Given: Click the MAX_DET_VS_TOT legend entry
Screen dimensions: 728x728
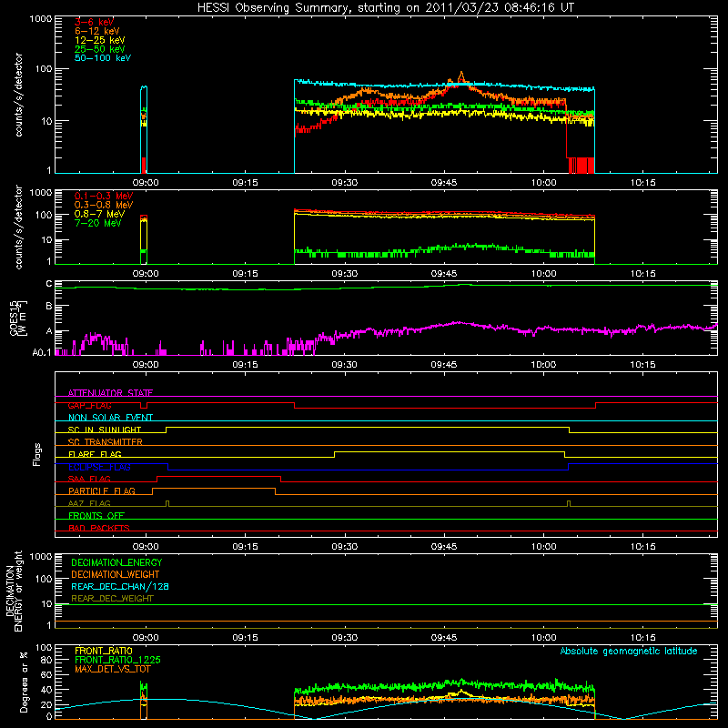Looking at the screenshot, I should (x=112, y=669).
